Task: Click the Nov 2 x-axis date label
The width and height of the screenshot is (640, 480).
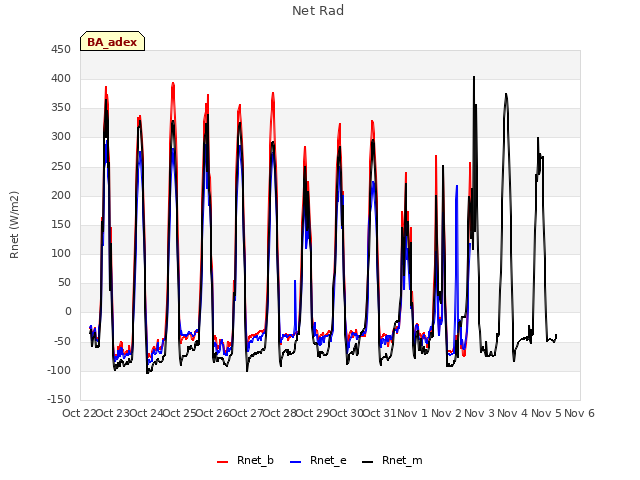Action: click(x=446, y=413)
